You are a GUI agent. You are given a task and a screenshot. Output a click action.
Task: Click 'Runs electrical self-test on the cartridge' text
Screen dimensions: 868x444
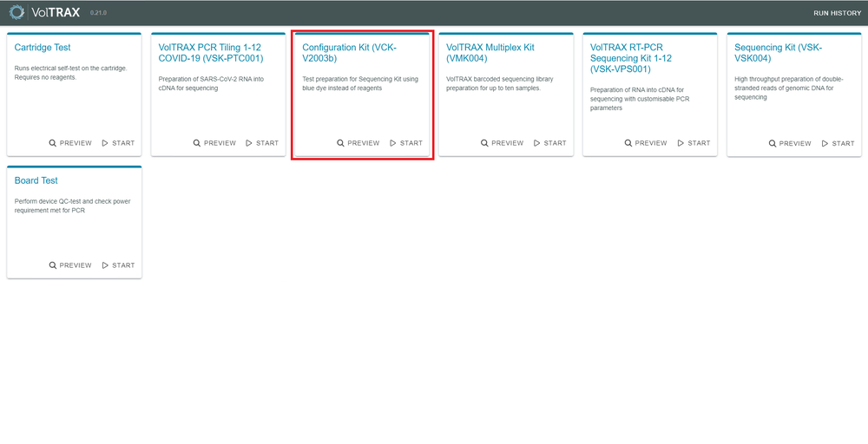(71, 73)
